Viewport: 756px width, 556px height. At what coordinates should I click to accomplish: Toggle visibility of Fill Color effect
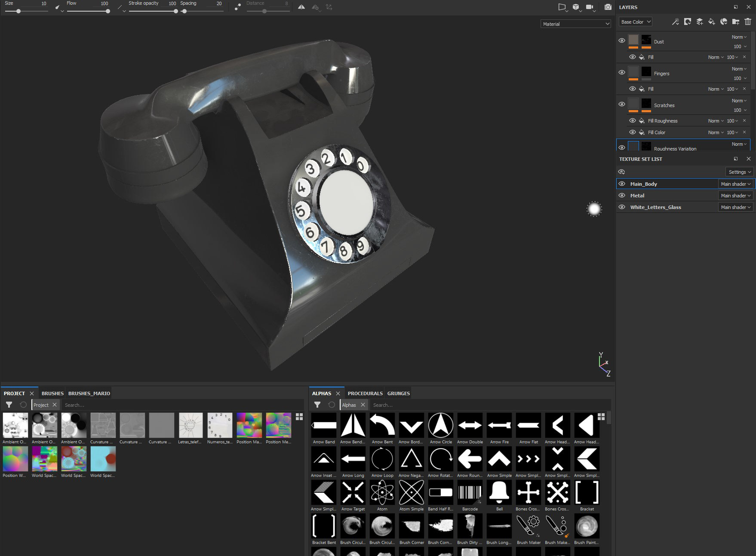[x=633, y=132]
